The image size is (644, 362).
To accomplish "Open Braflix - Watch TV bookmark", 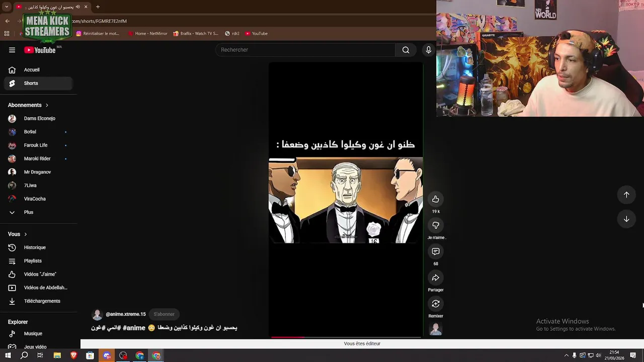I will pos(196,34).
